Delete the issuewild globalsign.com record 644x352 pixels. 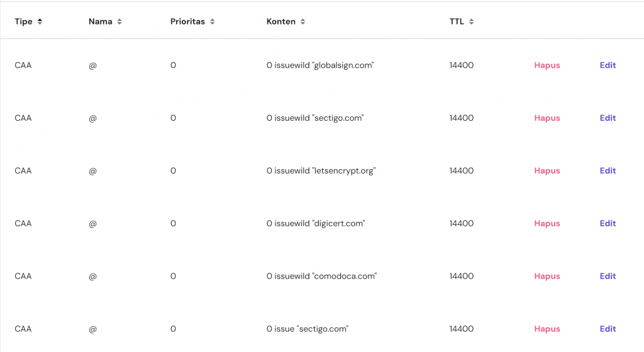click(547, 65)
